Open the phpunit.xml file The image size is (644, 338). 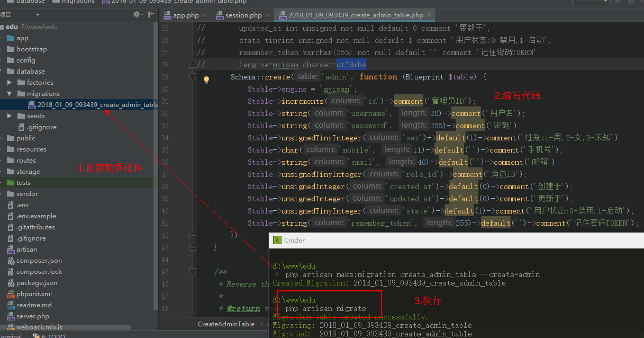click(x=34, y=294)
